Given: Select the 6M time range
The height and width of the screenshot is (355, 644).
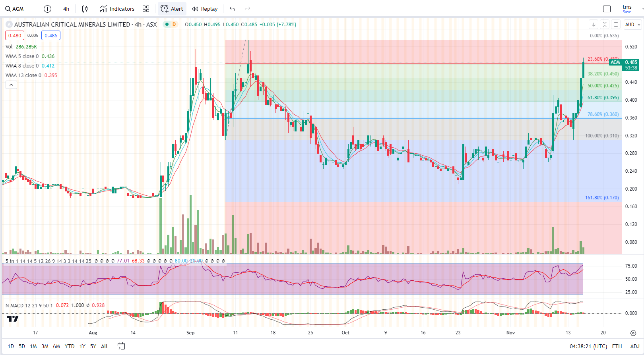Looking at the screenshot, I should (56, 346).
